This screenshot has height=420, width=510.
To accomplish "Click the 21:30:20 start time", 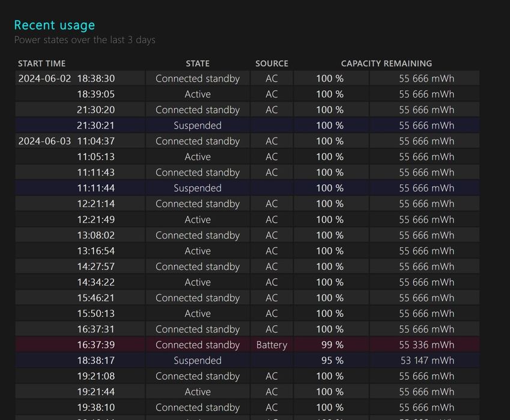I will (96, 110).
